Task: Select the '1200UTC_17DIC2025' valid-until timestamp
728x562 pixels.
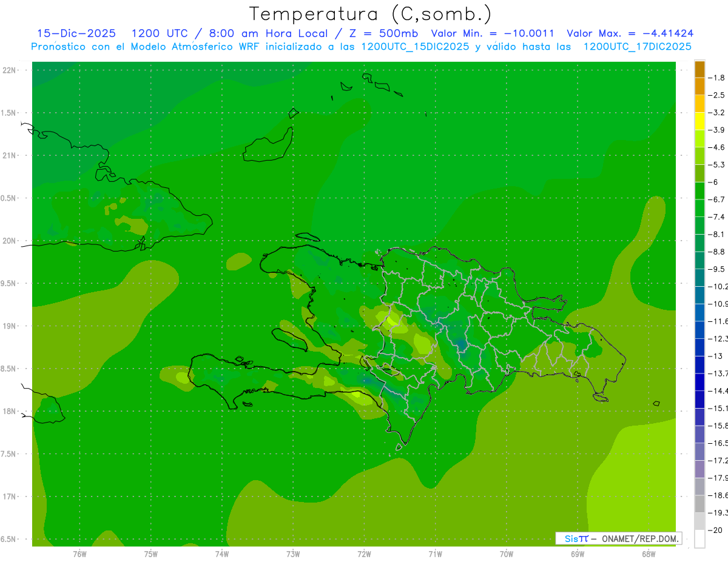Action: pos(637,47)
